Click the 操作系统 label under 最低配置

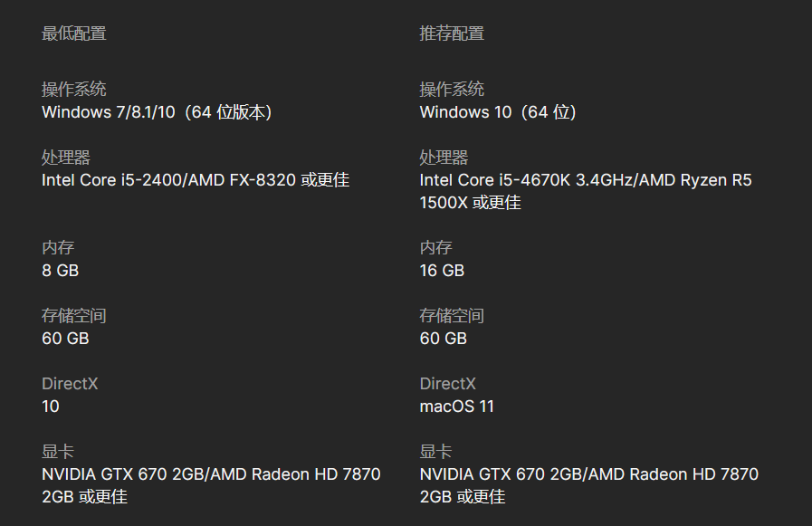(x=74, y=90)
